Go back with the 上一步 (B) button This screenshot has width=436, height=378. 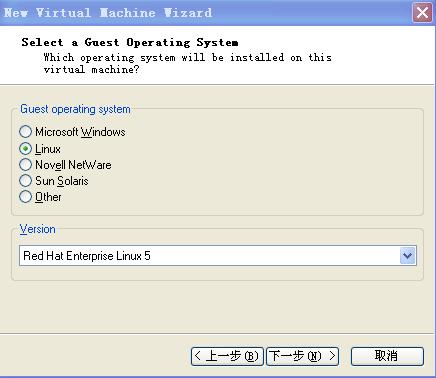pos(227,356)
